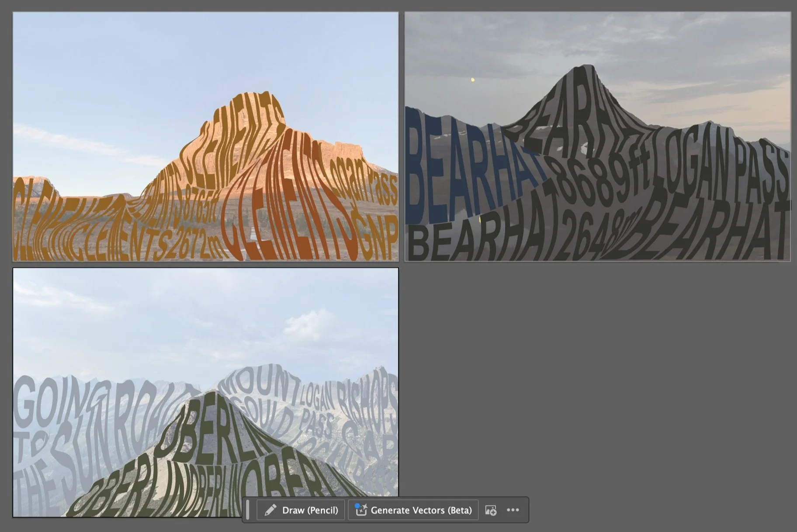Click the Draw (Pencil) button
This screenshot has height=532, width=797.
(301, 510)
